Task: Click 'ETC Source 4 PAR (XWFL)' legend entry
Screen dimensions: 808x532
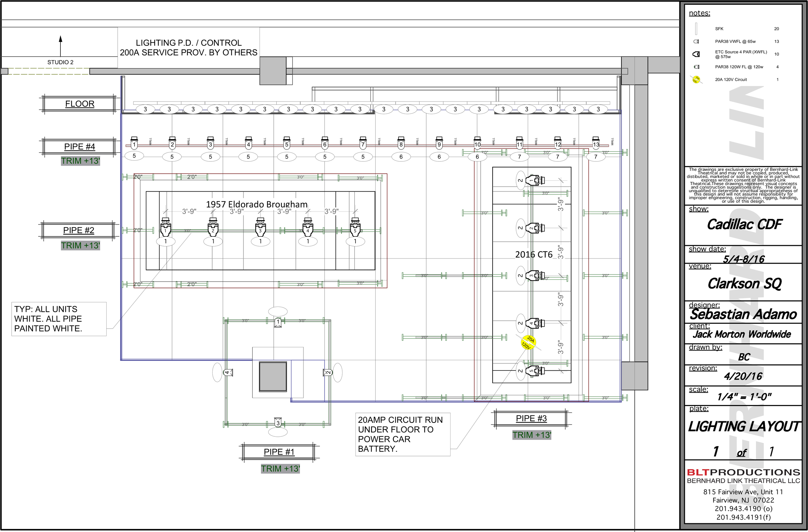Action: [741, 54]
